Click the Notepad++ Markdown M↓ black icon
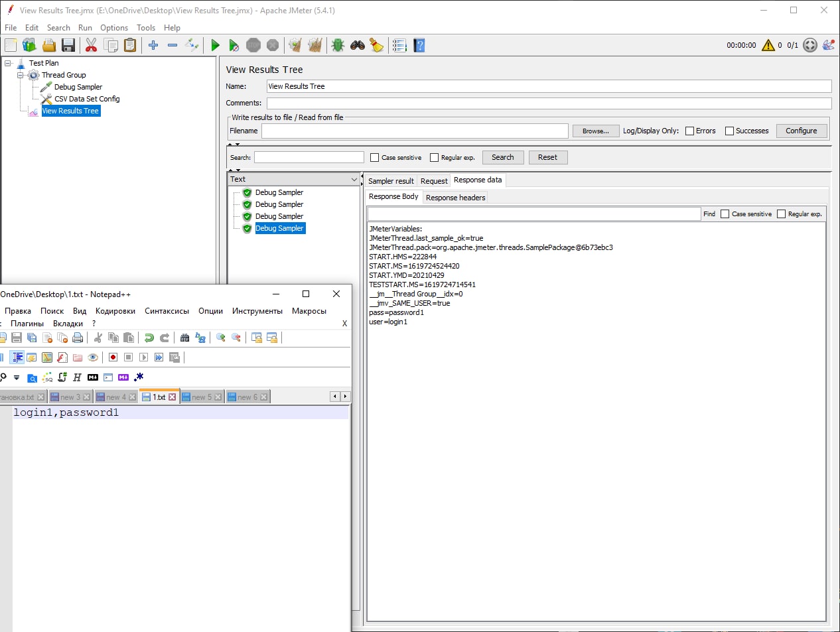This screenshot has height=632, width=840. [93, 377]
